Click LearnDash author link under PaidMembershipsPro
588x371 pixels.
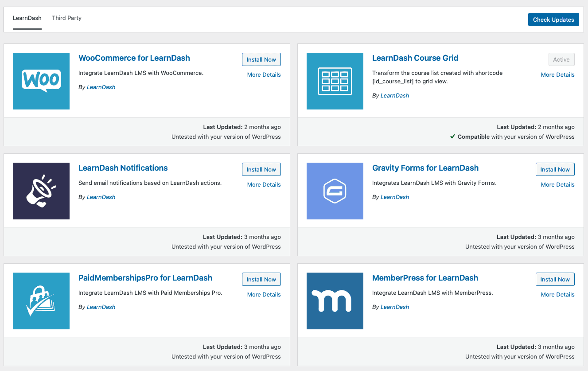coord(101,307)
